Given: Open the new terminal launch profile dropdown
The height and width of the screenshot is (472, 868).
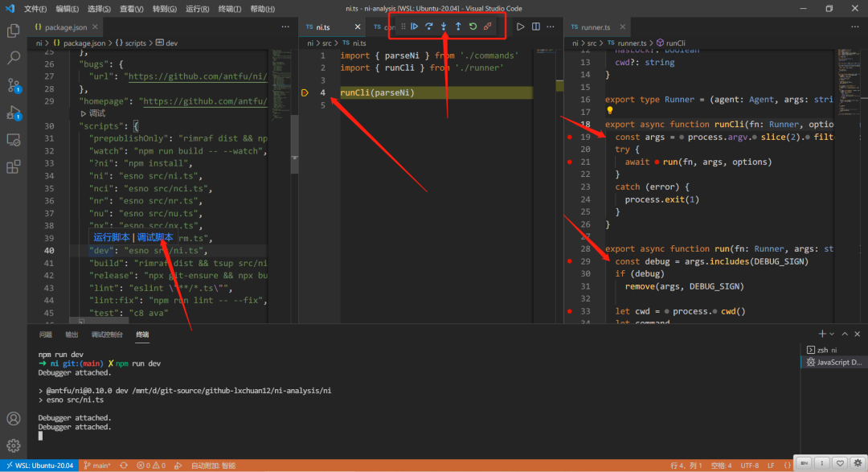Looking at the screenshot, I should pos(832,334).
